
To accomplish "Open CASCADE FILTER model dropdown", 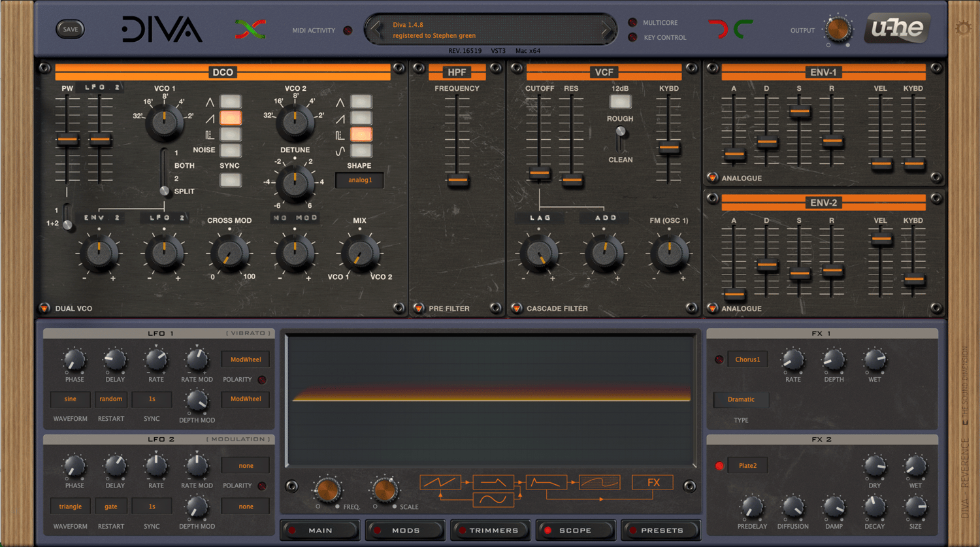I will click(x=517, y=308).
